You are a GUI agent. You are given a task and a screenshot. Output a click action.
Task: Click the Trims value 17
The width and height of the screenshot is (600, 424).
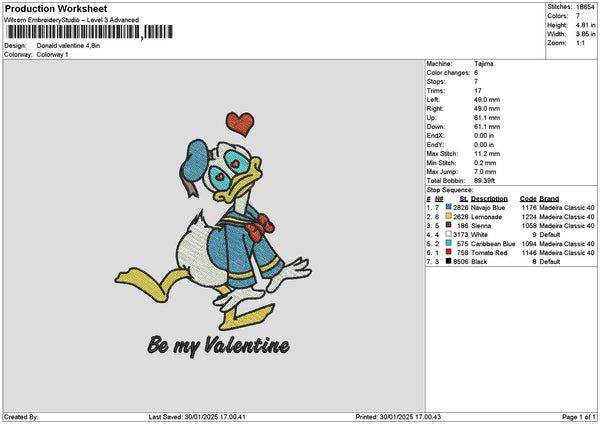(x=478, y=91)
